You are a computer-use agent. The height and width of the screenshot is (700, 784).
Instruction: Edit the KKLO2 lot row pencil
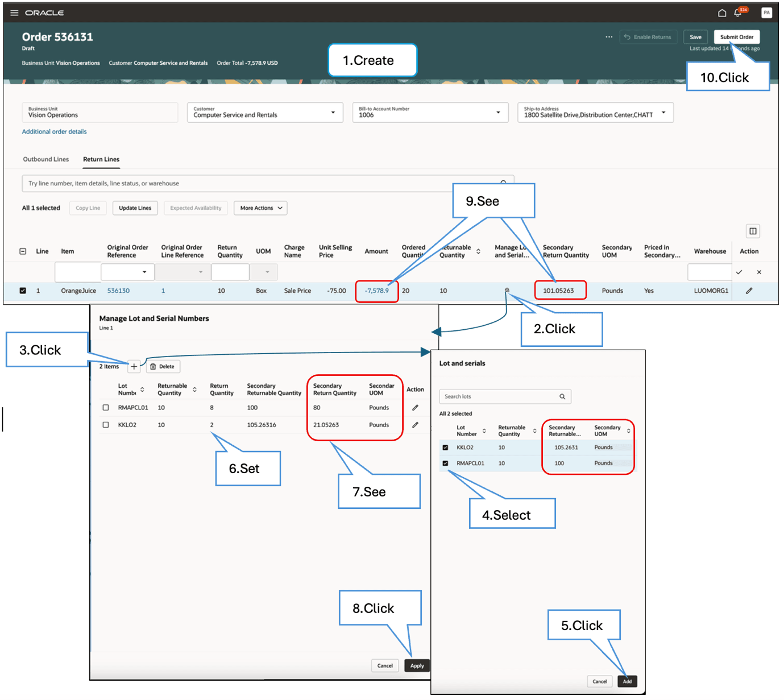[x=415, y=425]
